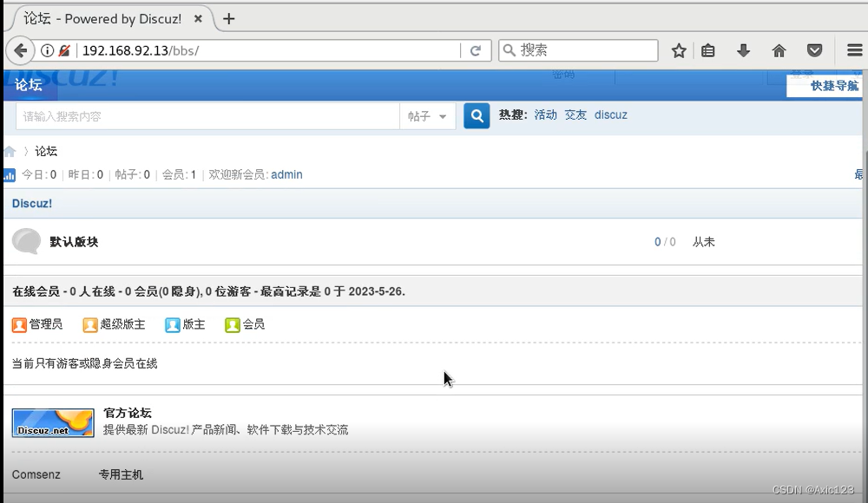Viewport: 868px width, 503px height.
Task: Click the blue magnifier search button
Action: pos(476,114)
